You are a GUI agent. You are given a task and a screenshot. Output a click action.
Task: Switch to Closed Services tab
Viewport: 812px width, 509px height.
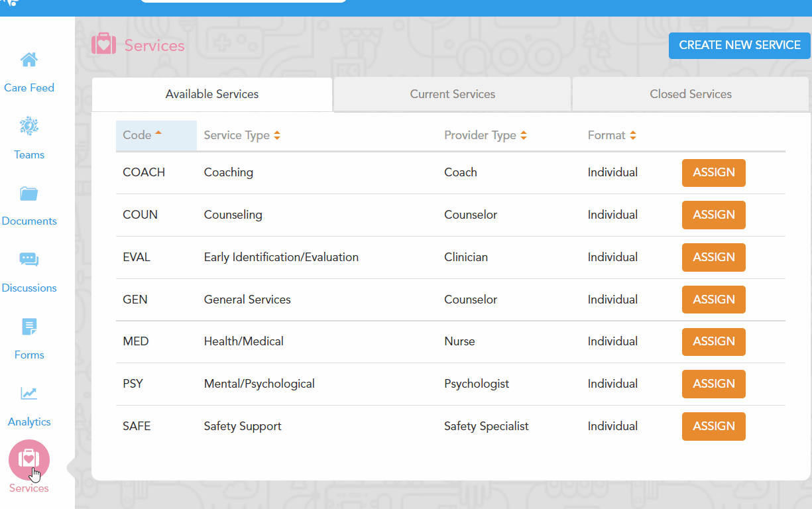point(691,94)
